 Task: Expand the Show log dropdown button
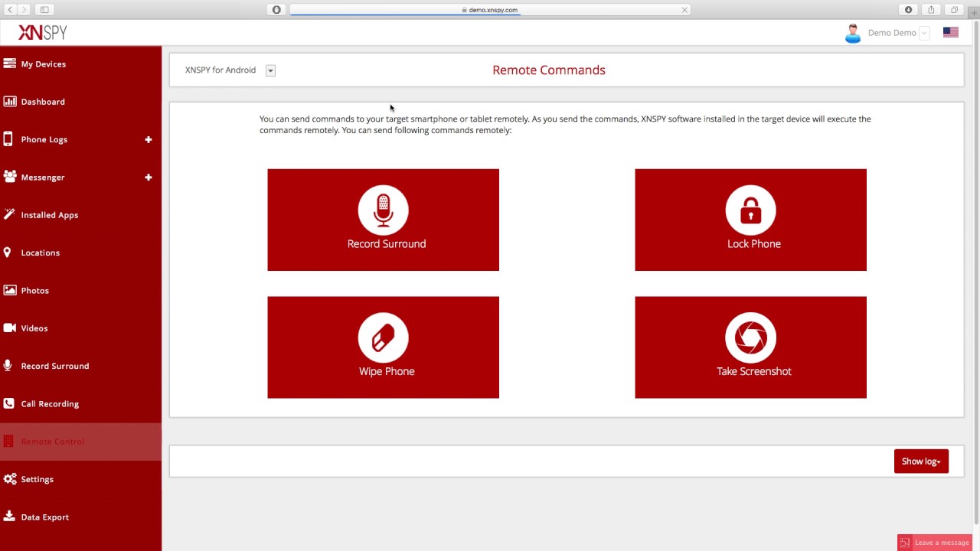[921, 461]
